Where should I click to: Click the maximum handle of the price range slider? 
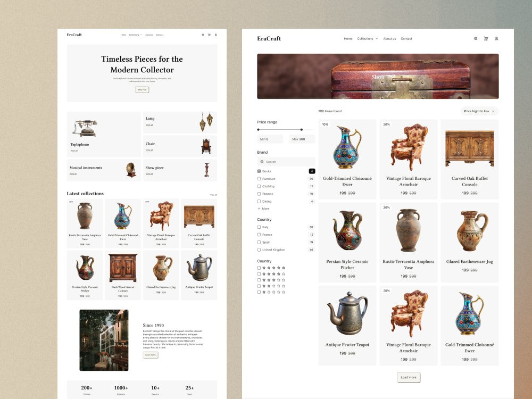click(x=301, y=130)
